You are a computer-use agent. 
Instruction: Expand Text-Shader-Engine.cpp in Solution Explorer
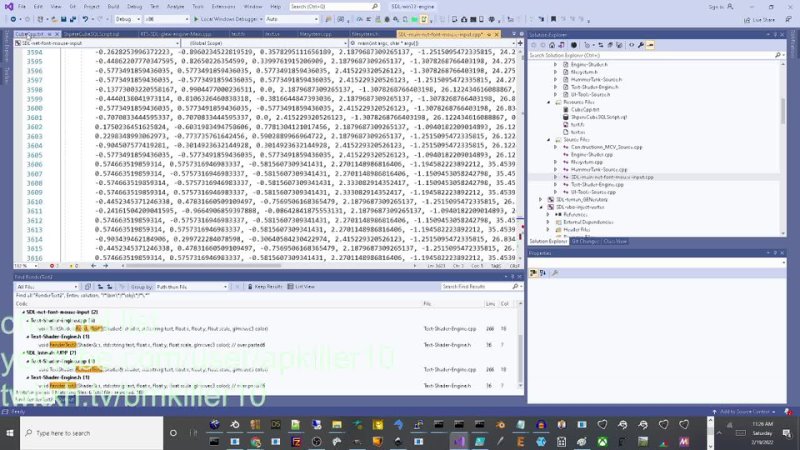click(556, 185)
